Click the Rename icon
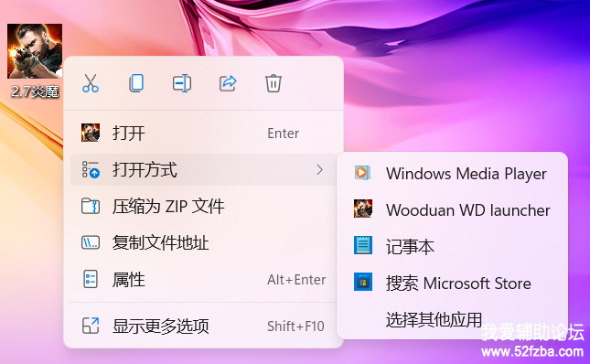Image resolution: width=590 pixels, height=364 pixels. tap(182, 83)
